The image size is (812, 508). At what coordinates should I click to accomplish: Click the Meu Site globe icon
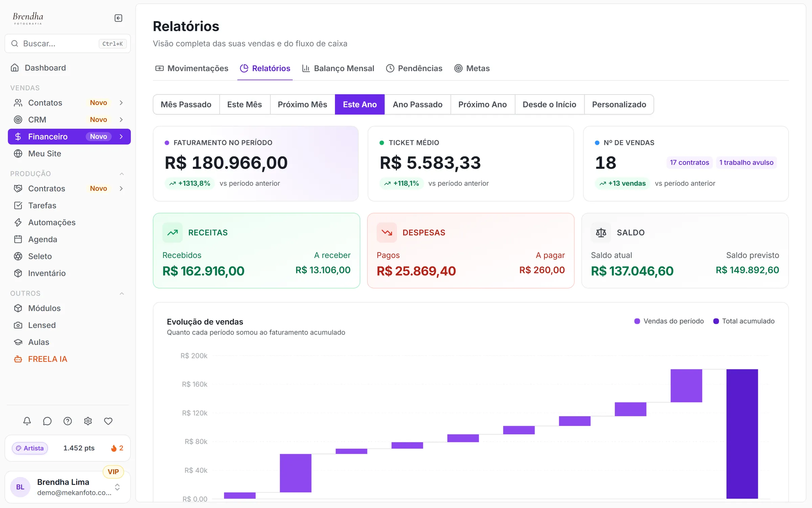point(18,153)
